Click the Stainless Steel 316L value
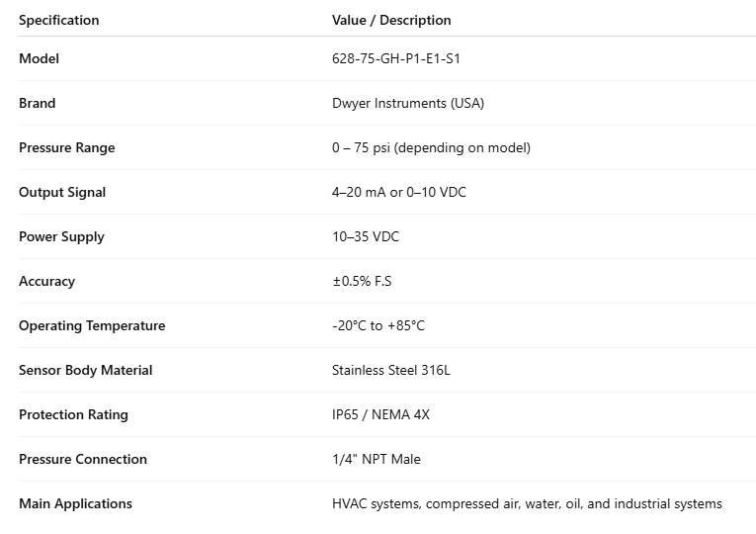756x534 pixels. 391,370
